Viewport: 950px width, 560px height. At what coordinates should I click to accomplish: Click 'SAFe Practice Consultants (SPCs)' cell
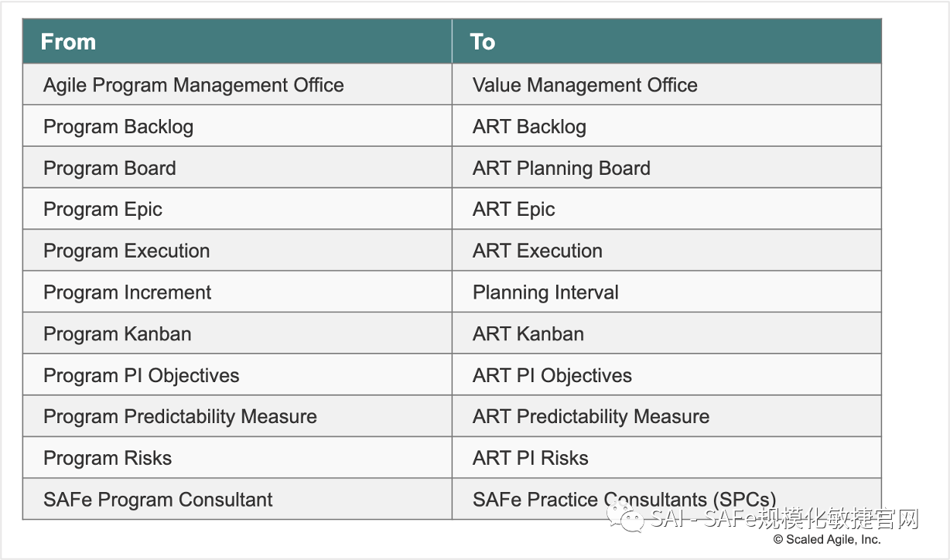point(624,500)
